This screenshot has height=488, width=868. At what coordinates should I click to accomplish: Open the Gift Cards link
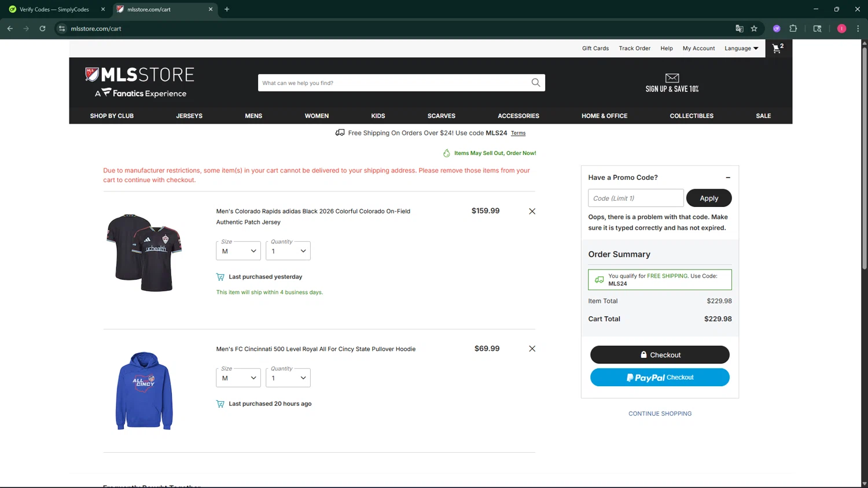[x=595, y=49]
